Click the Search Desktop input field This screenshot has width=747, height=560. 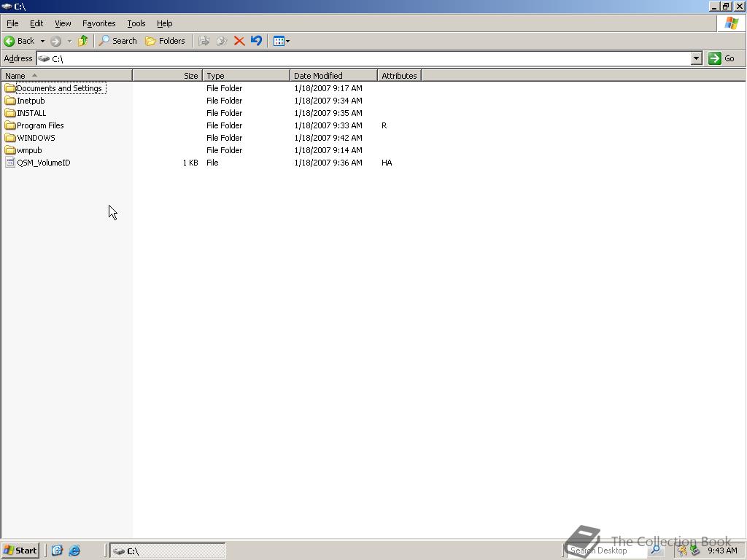pyautogui.click(x=608, y=551)
